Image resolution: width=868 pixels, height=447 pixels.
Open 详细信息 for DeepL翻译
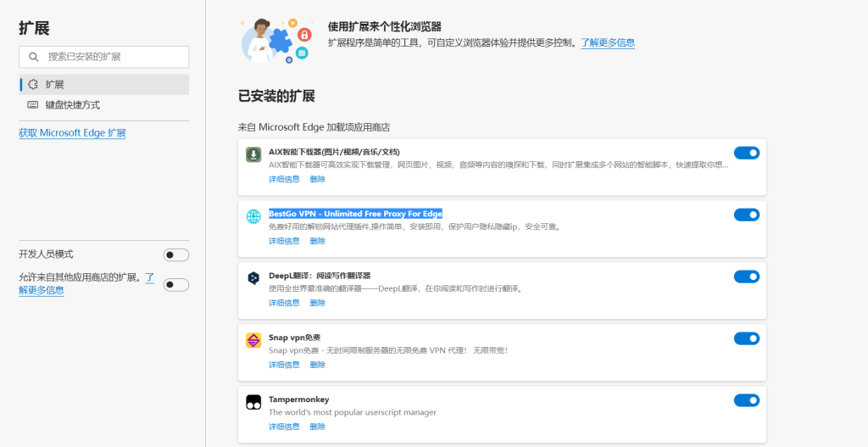point(284,303)
